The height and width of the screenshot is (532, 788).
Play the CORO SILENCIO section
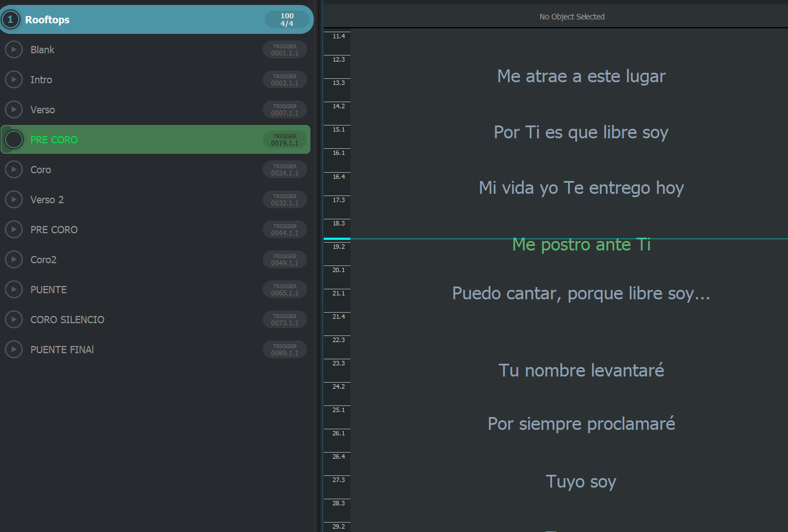tap(14, 319)
